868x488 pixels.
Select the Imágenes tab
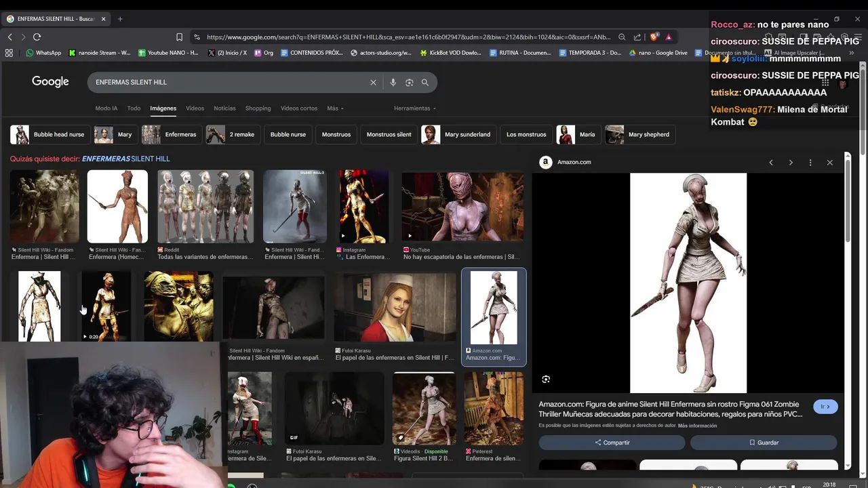(x=163, y=108)
